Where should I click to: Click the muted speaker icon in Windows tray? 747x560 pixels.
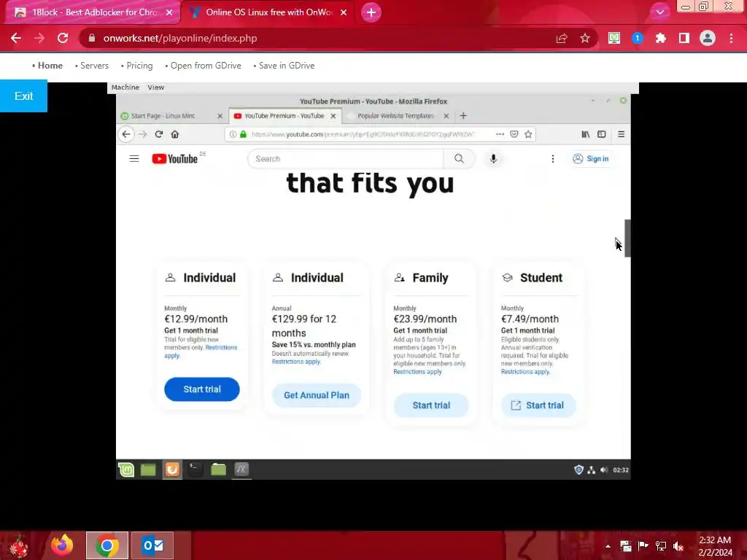click(x=678, y=546)
